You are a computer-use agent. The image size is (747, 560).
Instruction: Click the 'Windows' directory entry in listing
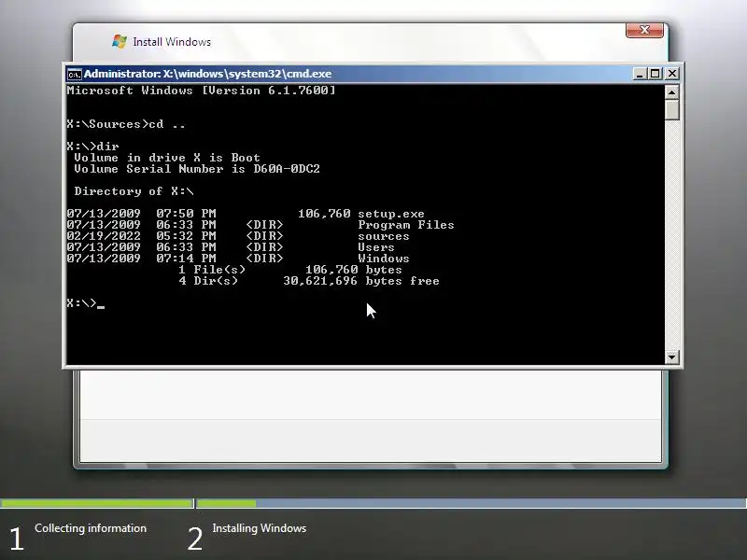point(384,259)
